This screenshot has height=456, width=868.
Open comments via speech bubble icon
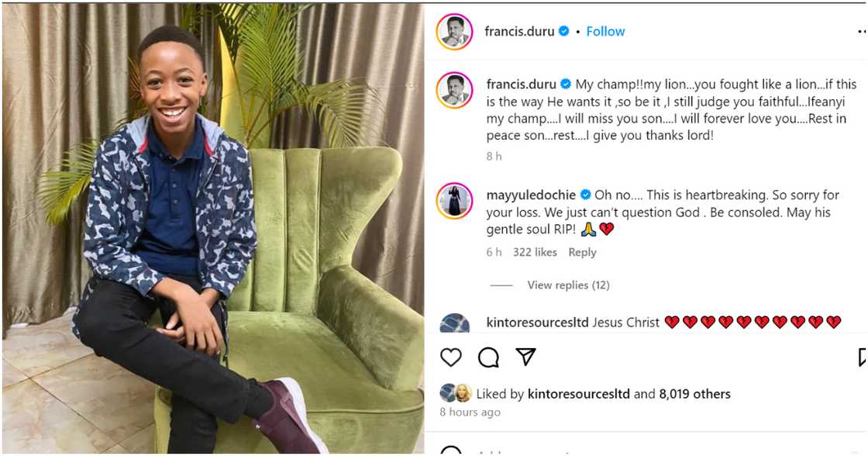click(488, 357)
